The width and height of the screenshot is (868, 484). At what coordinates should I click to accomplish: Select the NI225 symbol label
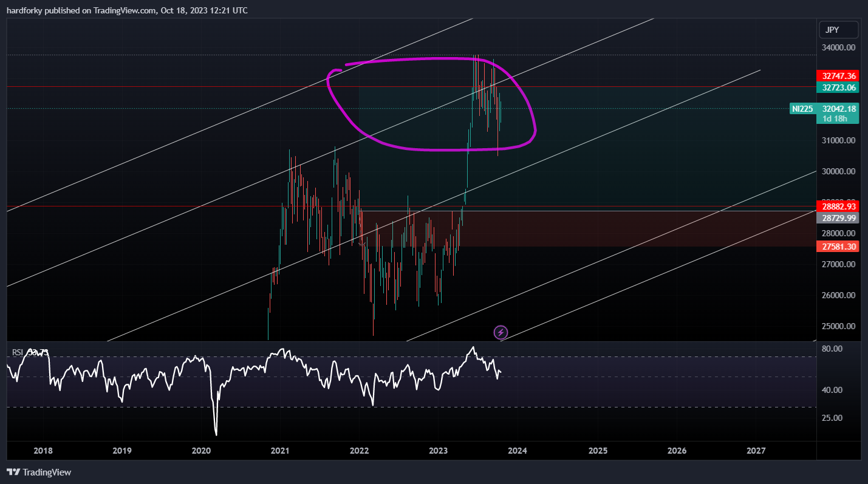coord(803,109)
